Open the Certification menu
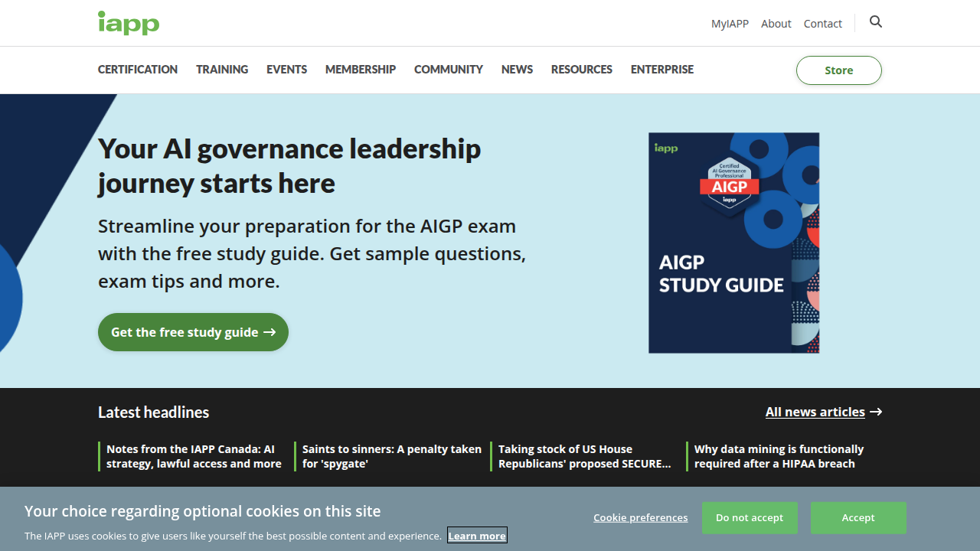980x551 pixels. pyautogui.click(x=138, y=70)
